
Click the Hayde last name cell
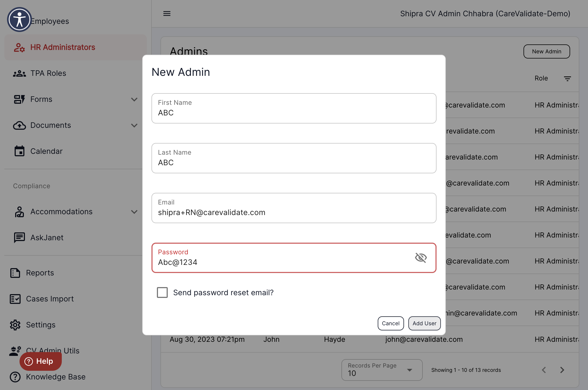click(x=334, y=339)
